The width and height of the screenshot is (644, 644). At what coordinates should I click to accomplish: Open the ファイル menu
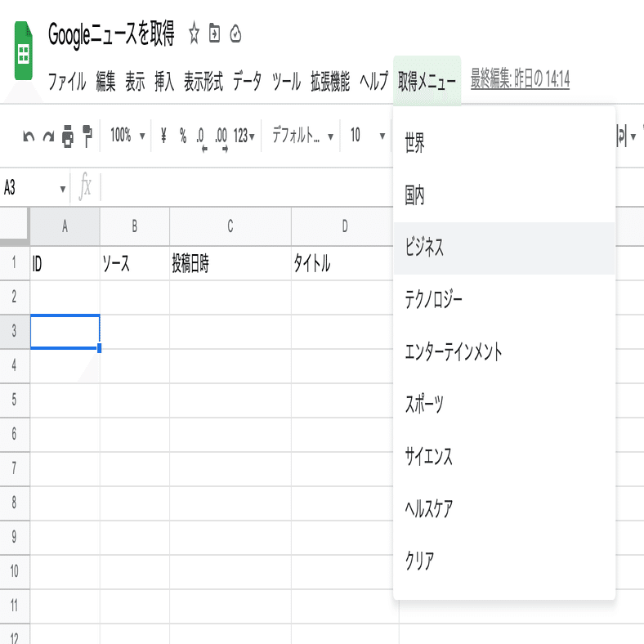click(x=67, y=81)
